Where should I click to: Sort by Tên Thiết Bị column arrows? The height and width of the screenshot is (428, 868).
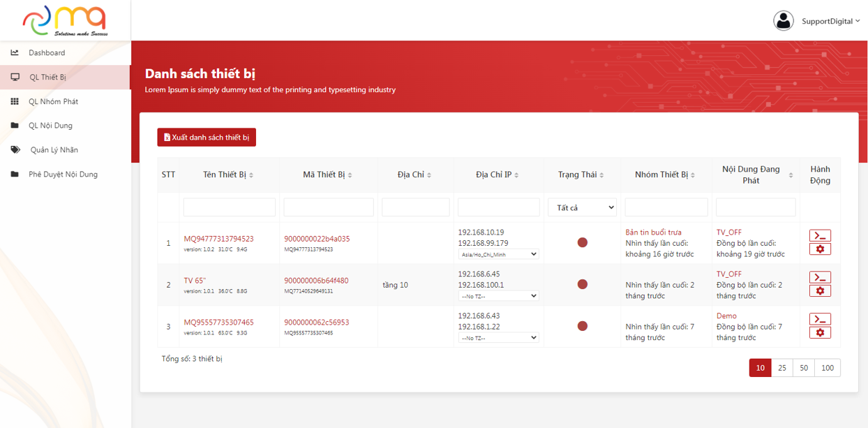pyautogui.click(x=251, y=175)
